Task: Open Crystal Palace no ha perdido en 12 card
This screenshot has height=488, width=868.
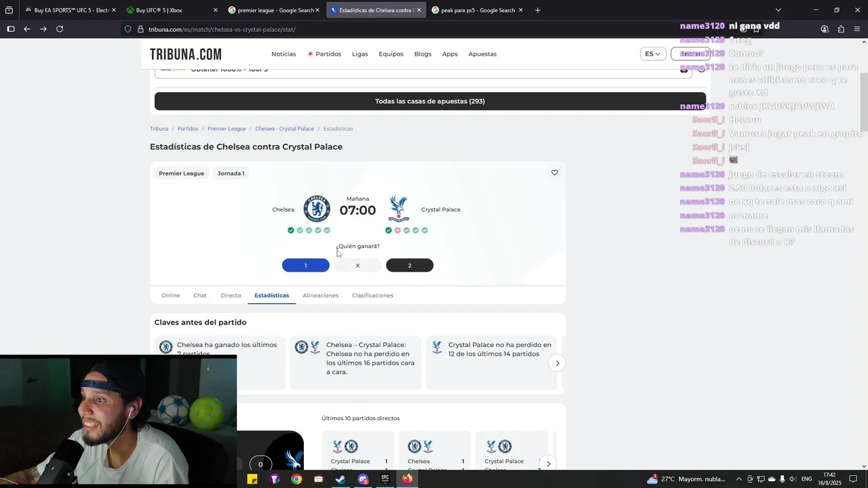Action: pyautogui.click(x=492, y=363)
